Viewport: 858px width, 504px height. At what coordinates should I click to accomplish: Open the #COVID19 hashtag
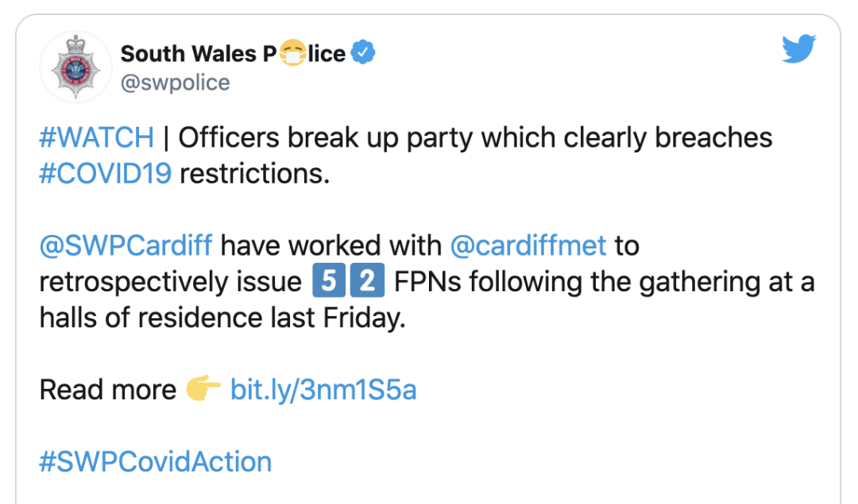coord(105,173)
